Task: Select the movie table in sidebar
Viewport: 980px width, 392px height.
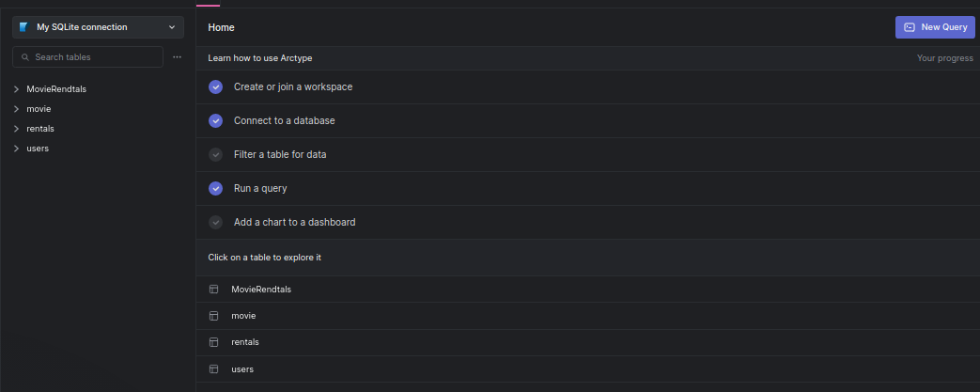Action: [x=39, y=109]
